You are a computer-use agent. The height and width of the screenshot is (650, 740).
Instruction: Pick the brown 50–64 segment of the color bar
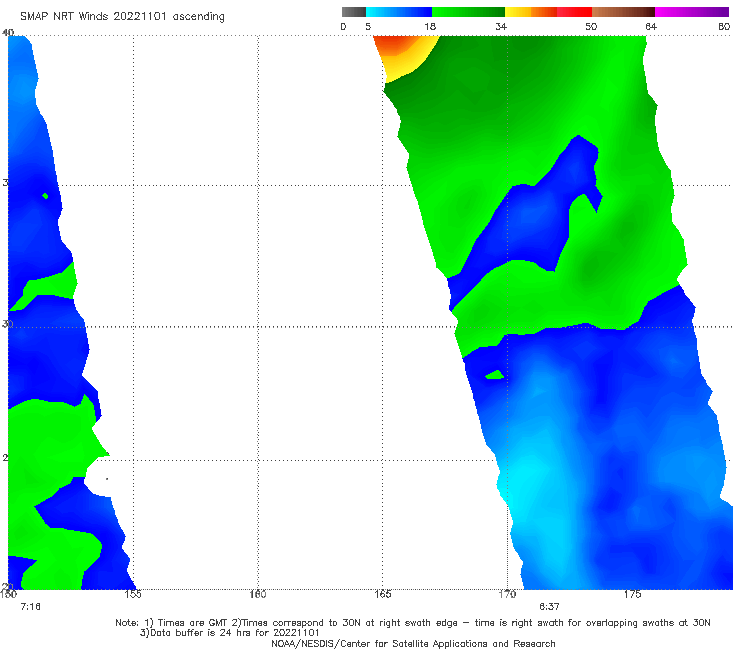click(623, 12)
